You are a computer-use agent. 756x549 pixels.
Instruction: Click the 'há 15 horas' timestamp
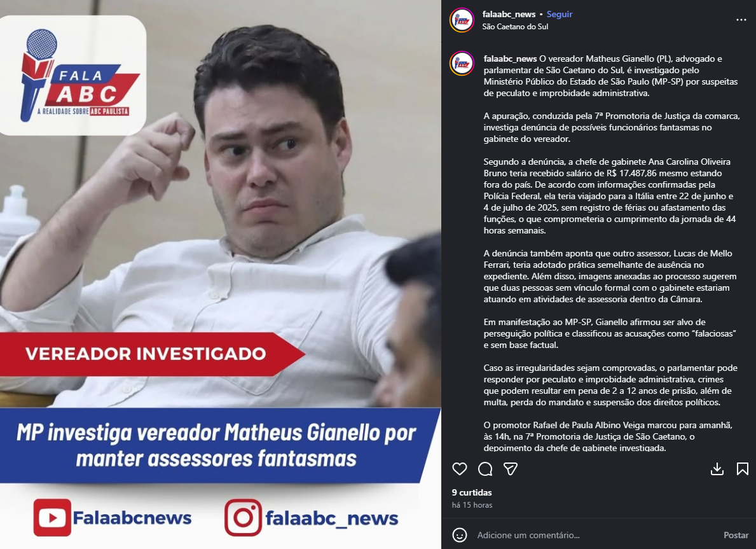click(x=472, y=504)
